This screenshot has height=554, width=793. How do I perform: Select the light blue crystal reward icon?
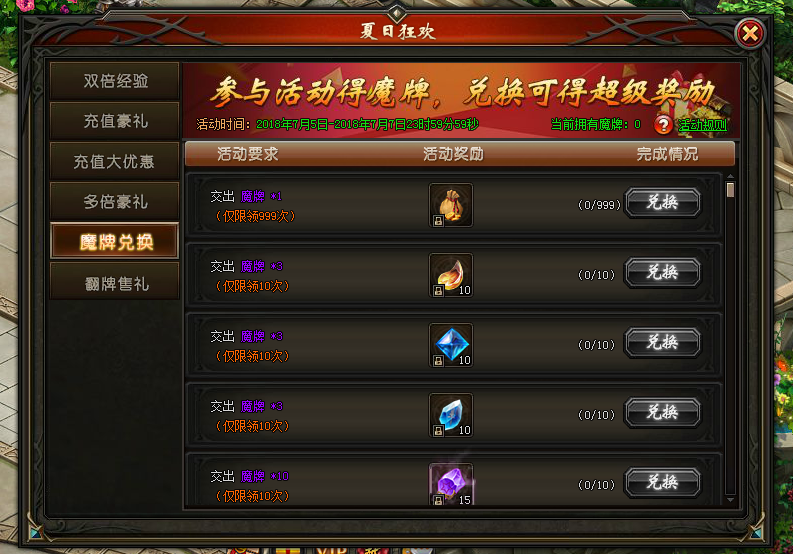coord(451,415)
